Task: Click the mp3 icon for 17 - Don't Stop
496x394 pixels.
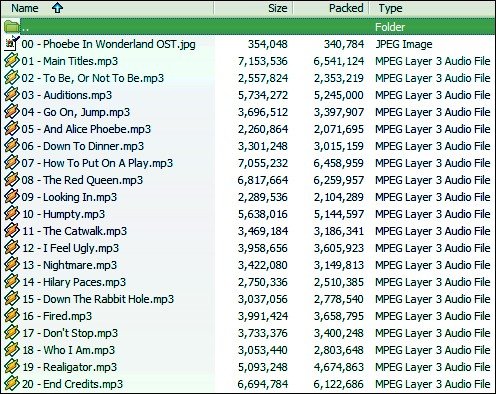Action: pos(11,333)
